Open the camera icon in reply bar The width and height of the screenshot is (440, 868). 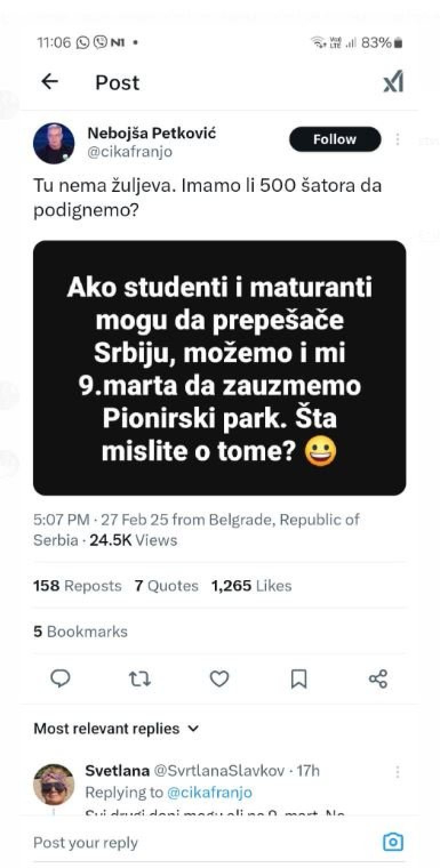pos(393,842)
